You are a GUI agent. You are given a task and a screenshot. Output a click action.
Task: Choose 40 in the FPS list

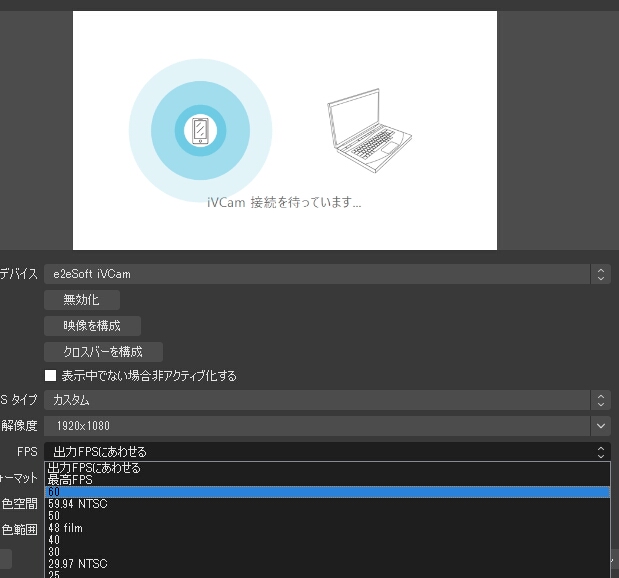click(327, 540)
